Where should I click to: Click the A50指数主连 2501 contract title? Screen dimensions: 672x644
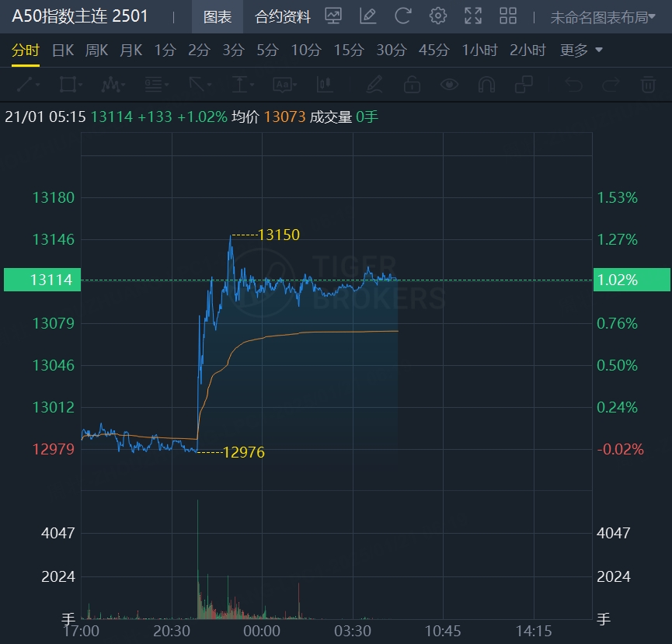[x=80, y=16]
